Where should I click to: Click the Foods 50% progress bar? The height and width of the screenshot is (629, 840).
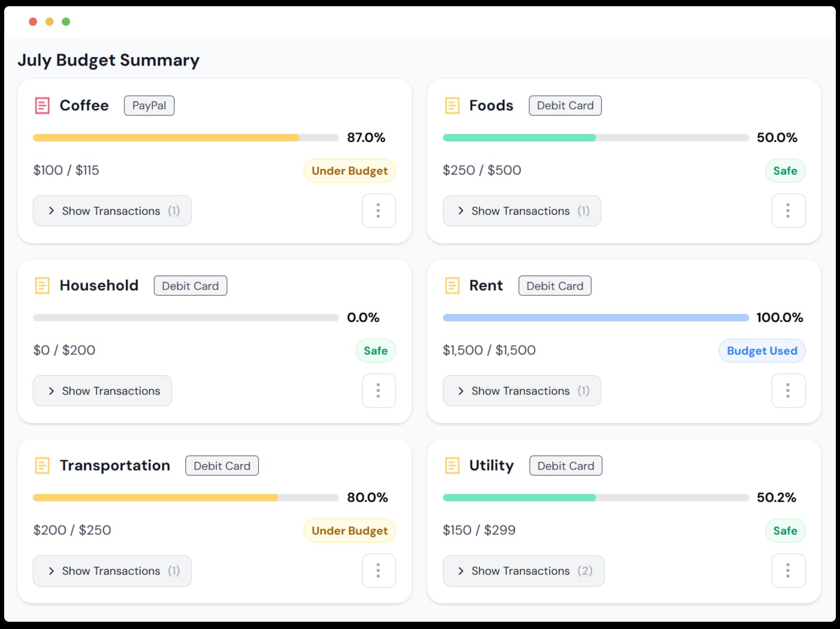point(595,138)
